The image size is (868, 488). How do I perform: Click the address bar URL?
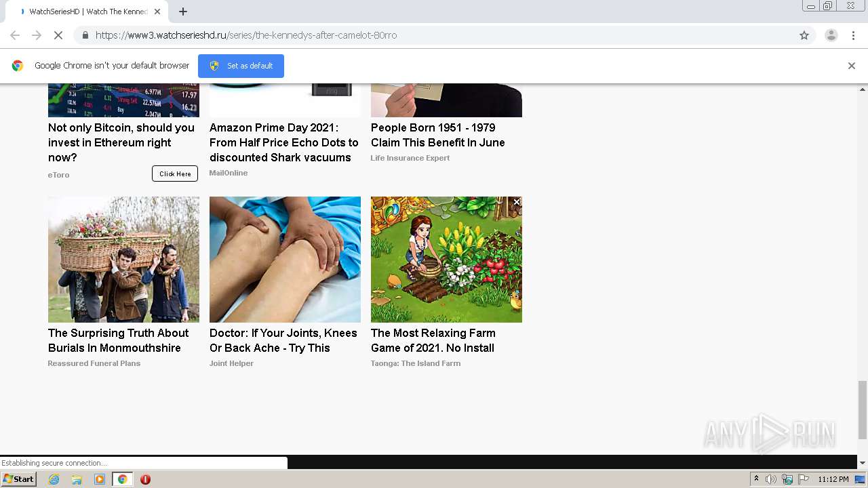point(246,35)
